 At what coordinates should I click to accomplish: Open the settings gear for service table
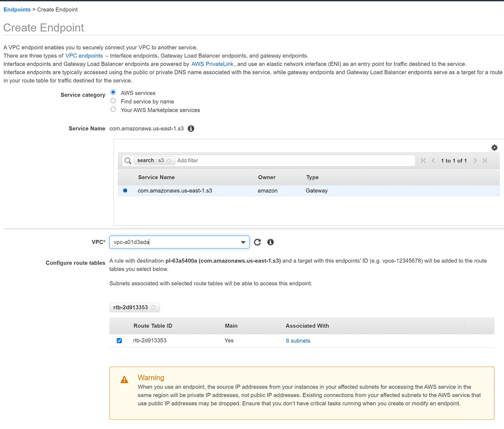click(x=494, y=147)
